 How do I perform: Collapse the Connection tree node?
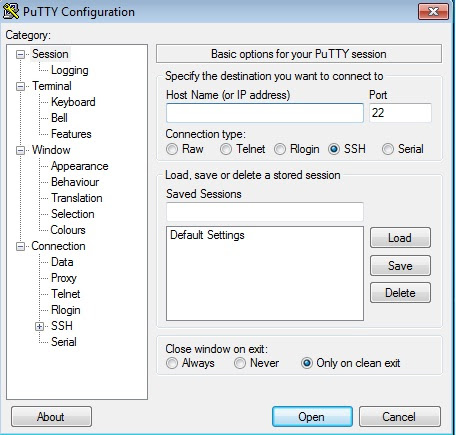tap(21, 247)
